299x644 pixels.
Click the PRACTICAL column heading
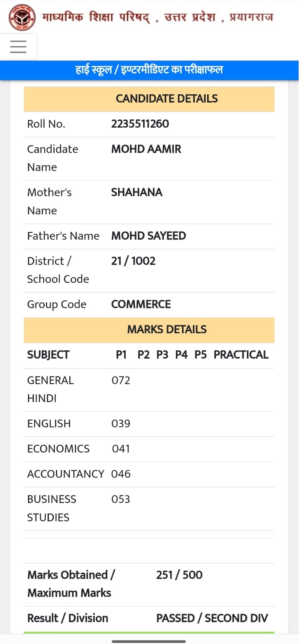241,355
